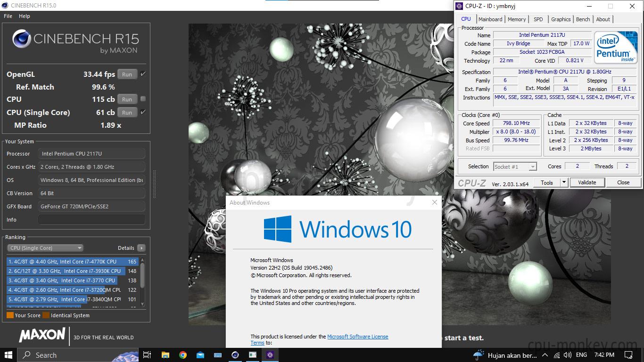The image size is (644, 362).
Task: Open the Socket #1 selection dropdown
Action: [x=515, y=166]
